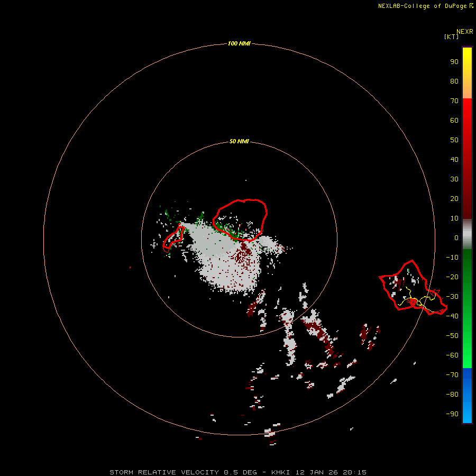476x476 pixels.
Task: Click the large red polygon north of the radar
Action: point(240,220)
